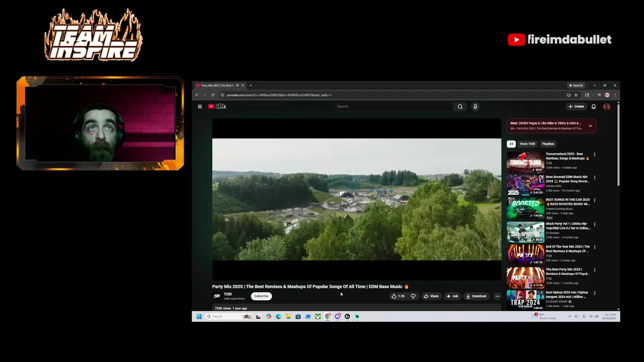Open Google Chrome from the taskbar

[x=328, y=316]
